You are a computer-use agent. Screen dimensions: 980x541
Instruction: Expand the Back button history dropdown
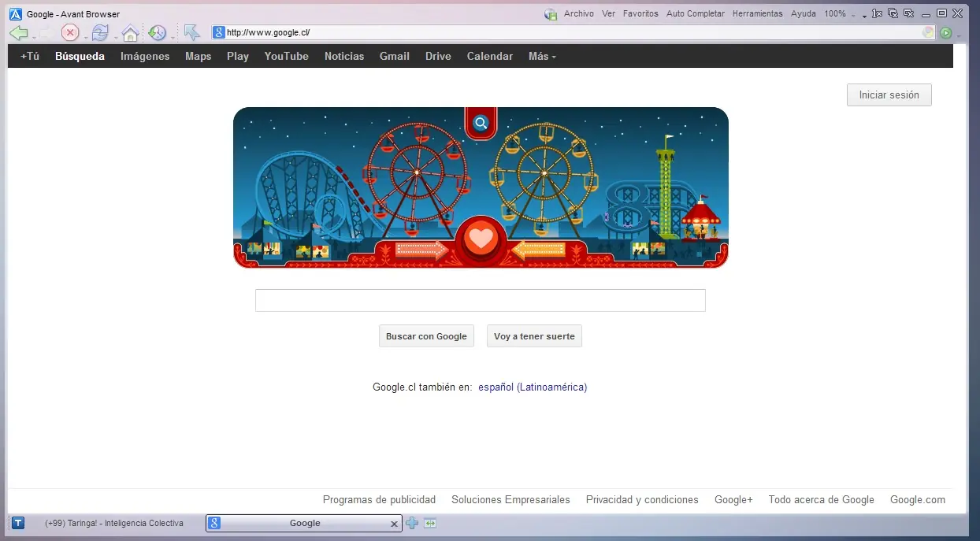point(33,38)
